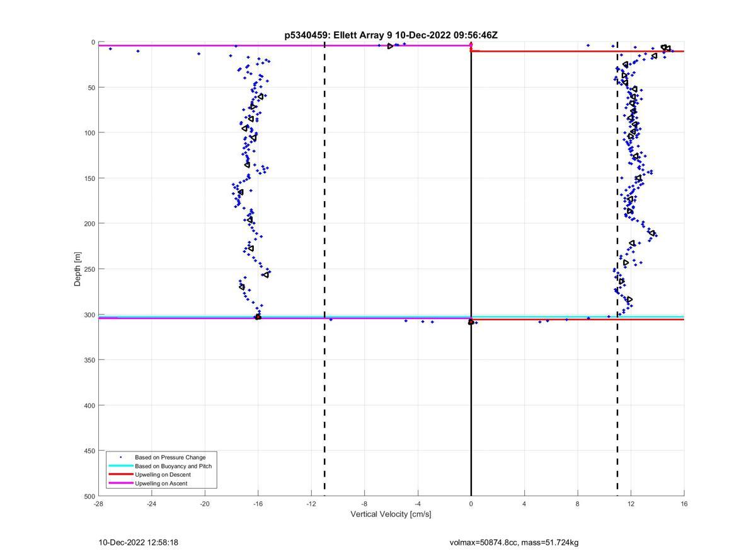Viewport: 756px width, 558px height.
Task: Select the 'Upwelling on Descent' legend text
Action: point(163,475)
